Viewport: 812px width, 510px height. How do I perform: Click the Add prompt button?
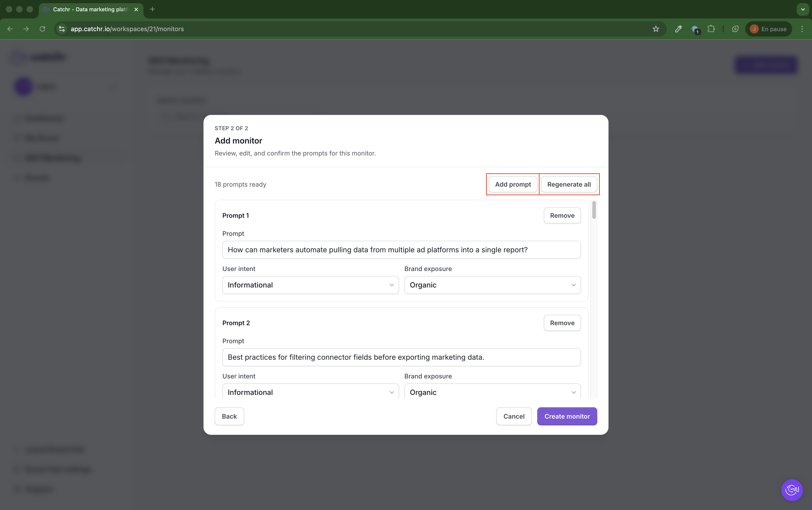(x=513, y=185)
